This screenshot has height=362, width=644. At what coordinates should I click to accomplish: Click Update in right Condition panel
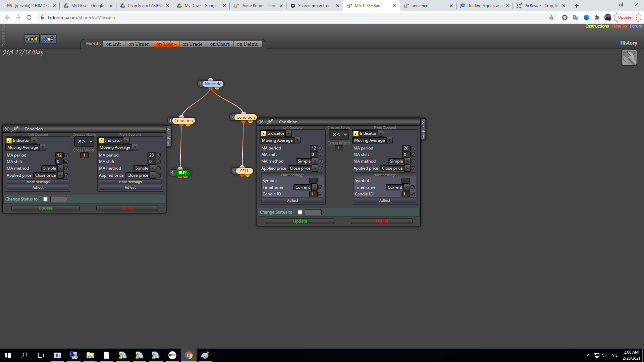click(x=300, y=221)
